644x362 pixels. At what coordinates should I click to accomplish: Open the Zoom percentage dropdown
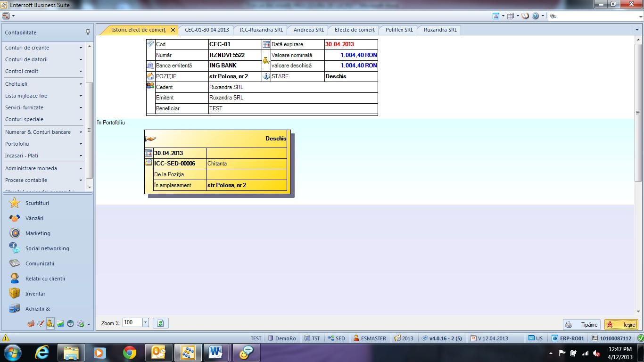pyautogui.click(x=145, y=322)
